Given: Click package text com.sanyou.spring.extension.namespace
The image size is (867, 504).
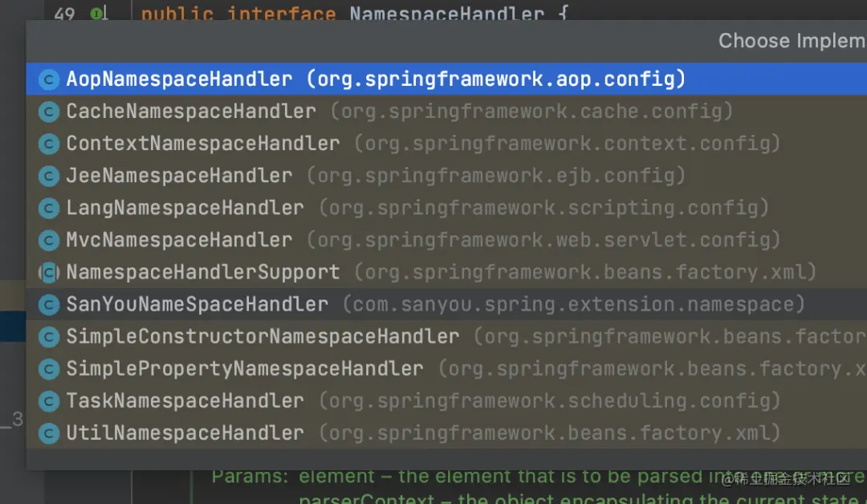Looking at the screenshot, I should [573, 304].
